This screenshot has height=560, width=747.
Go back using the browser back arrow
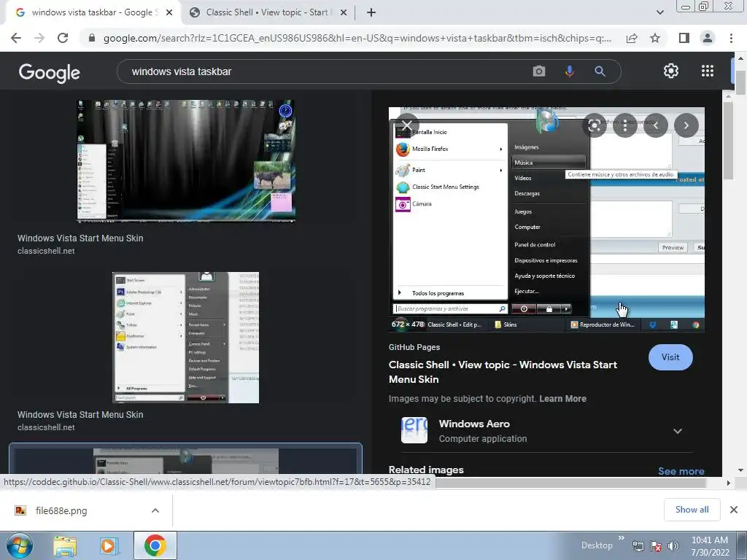pyautogui.click(x=16, y=38)
